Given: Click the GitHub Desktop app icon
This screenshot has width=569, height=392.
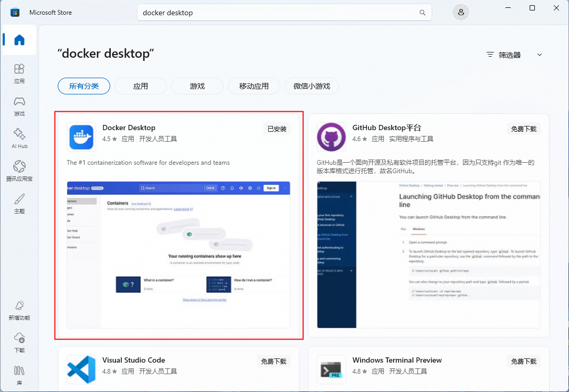Looking at the screenshot, I should (x=331, y=137).
